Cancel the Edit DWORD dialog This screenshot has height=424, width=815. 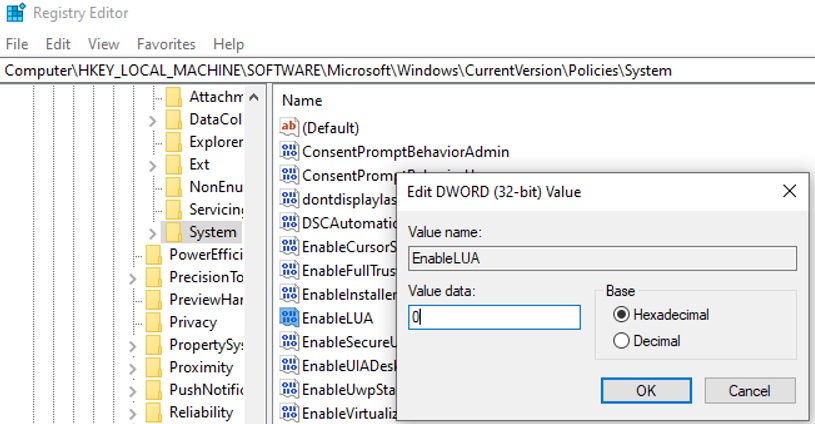[749, 390]
